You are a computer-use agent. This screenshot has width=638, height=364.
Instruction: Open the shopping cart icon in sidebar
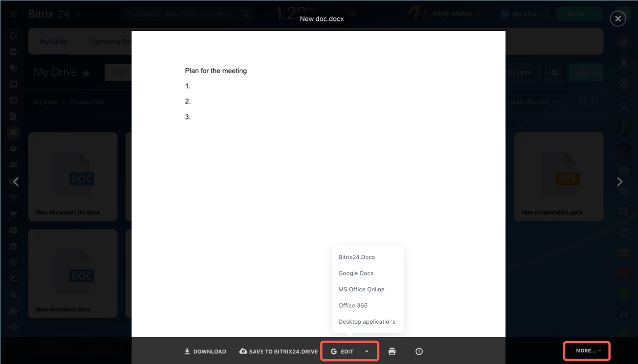(13, 214)
